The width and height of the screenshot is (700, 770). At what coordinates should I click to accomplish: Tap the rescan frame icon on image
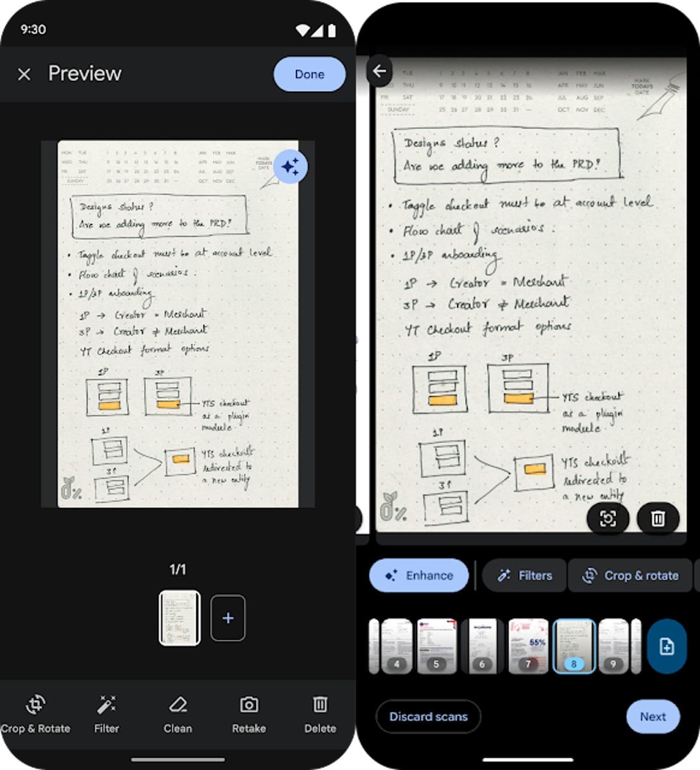tap(608, 518)
